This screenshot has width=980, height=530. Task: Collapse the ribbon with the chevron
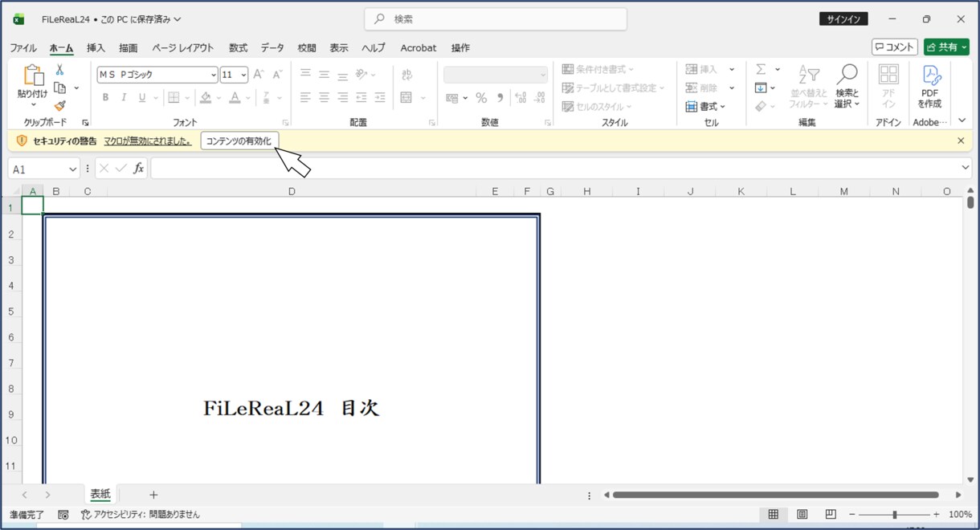click(x=962, y=120)
